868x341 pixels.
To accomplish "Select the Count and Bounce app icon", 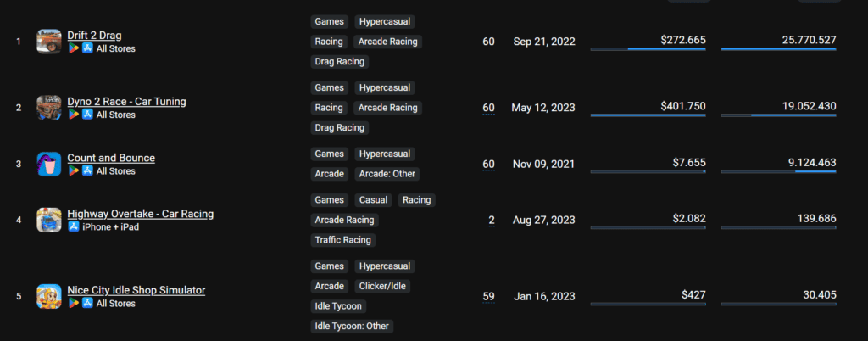I will point(48,164).
